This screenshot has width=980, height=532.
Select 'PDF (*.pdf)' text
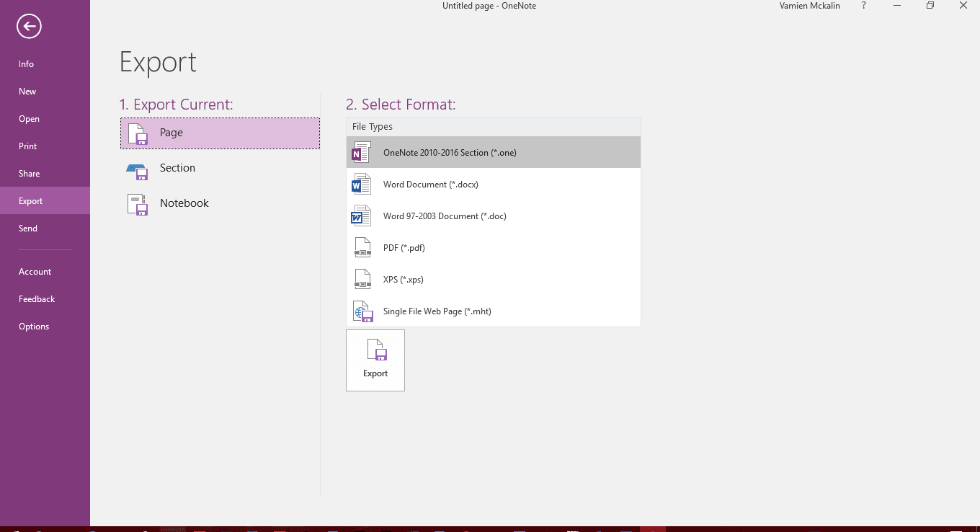pos(404,248)
